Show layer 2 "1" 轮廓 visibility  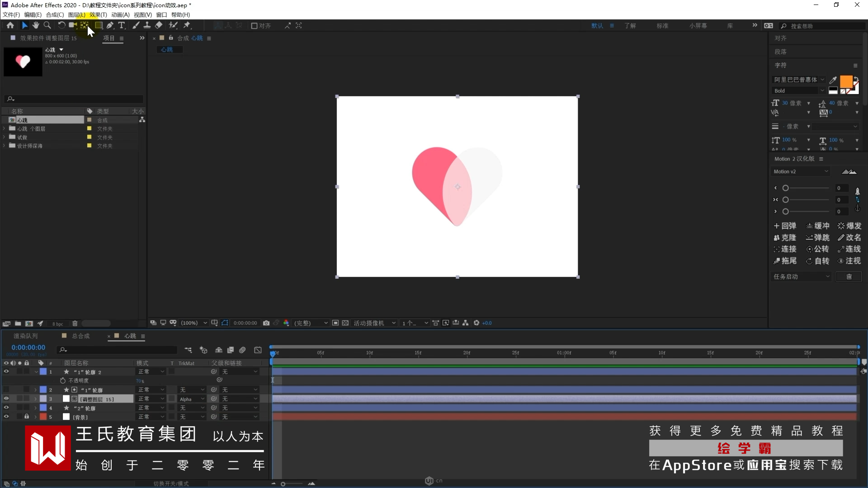coord(6,389)
